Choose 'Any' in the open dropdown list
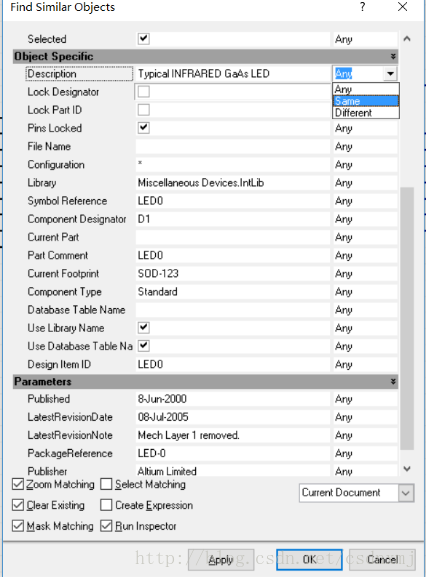The image size is (426, 578). [x=366, y=89]
